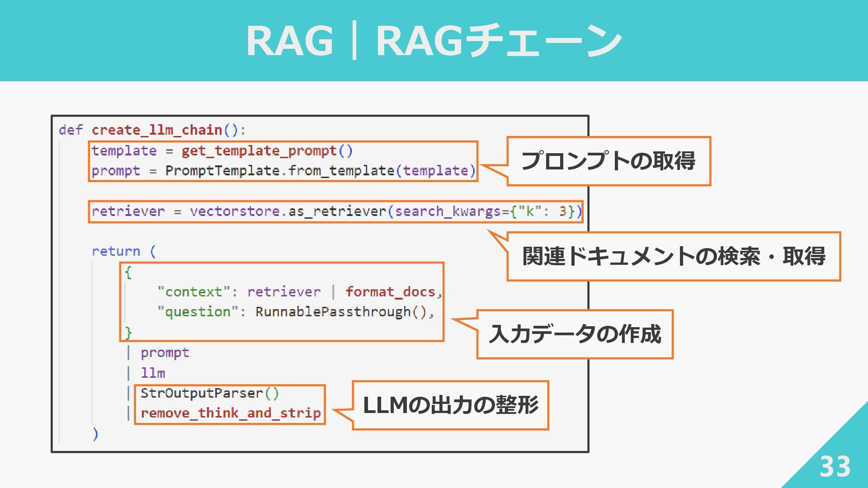This screenshot has width=868, height=488.
Task: Click the "プロンプトの取得" callout label
Action: pyautogui.click(x=609, y=161)
